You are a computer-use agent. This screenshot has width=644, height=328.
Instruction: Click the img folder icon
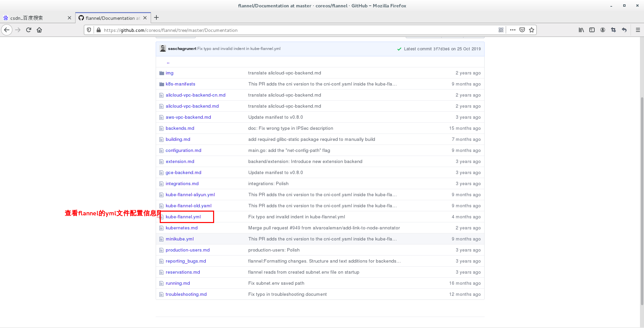click(162, 73)
